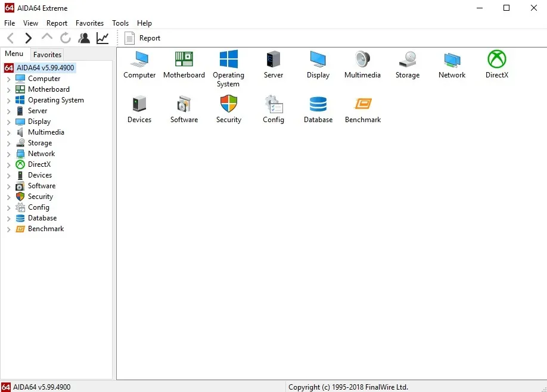The width and height of the screenshot is (547, 392).
Task: Open the Report menu
Action: [x=57, y=23]
